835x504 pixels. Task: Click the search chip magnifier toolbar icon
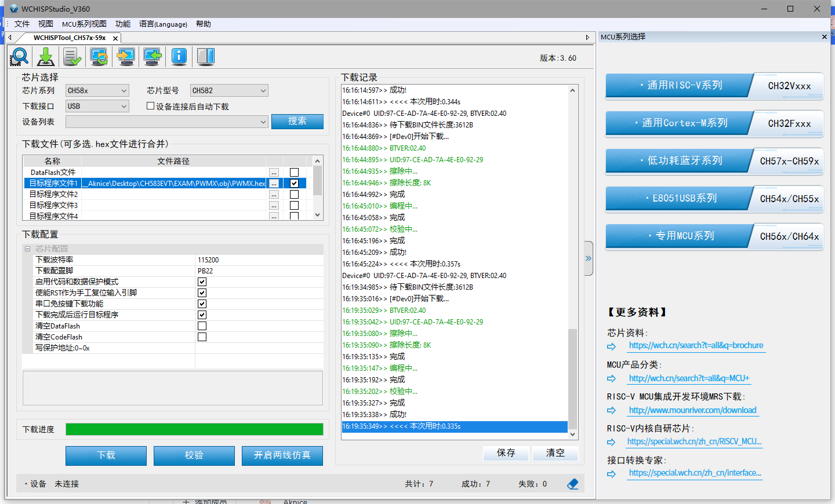click(20, 56)
